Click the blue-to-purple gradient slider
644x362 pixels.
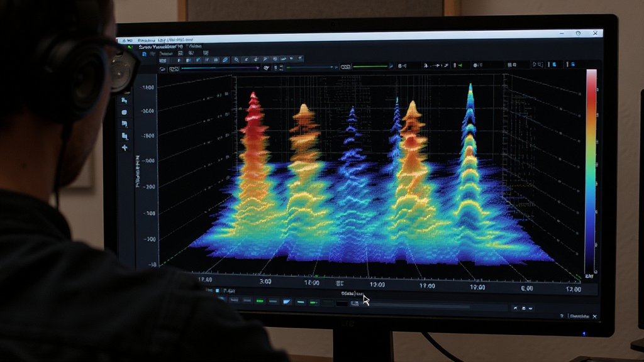pyautogui.click(x=220, y=68)
